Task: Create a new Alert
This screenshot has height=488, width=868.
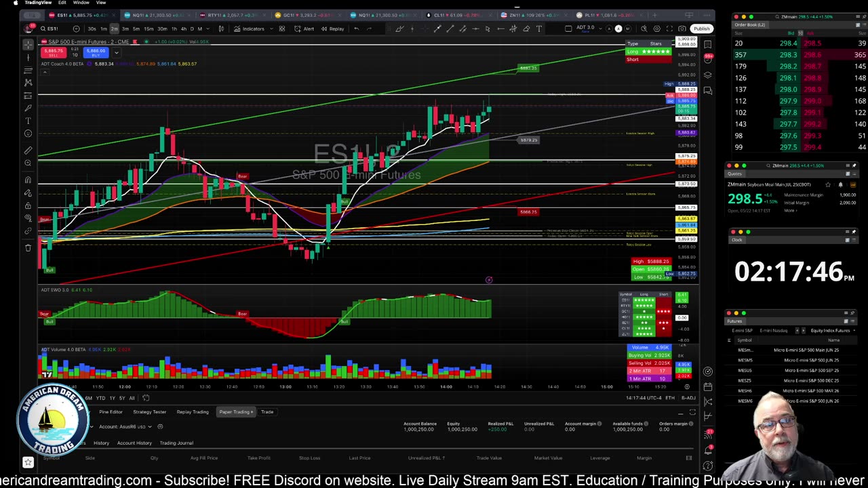Action: coord(304,28)
